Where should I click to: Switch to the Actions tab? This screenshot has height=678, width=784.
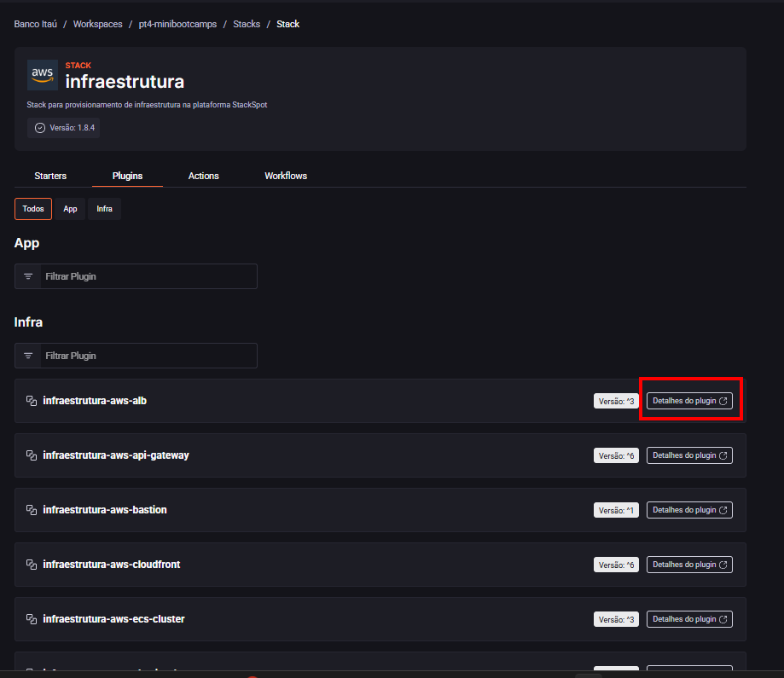tap(204, 176)
